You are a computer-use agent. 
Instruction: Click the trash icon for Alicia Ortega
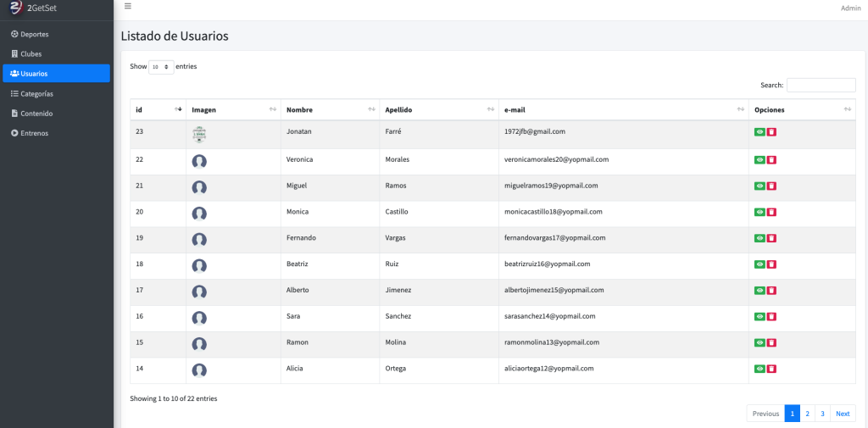(x=772, y=369)
